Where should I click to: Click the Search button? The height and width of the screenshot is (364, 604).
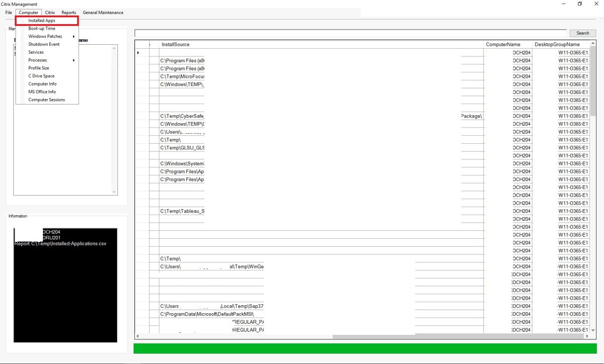(583, 33)
